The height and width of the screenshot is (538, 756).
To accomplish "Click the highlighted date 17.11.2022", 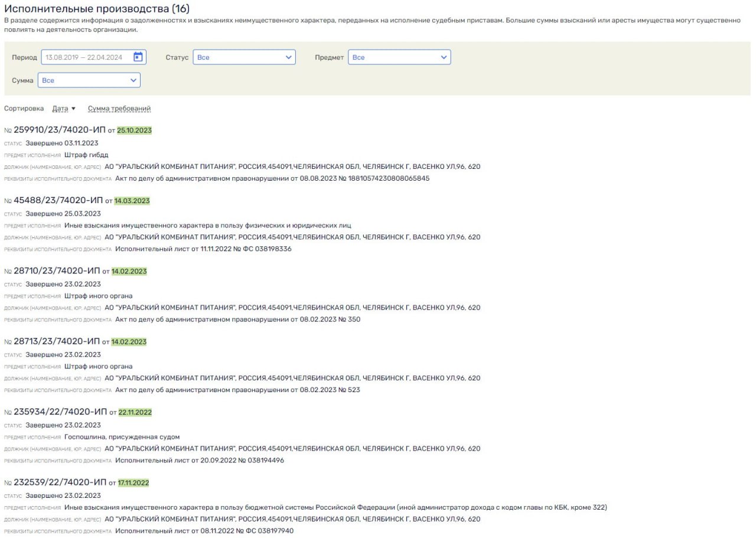I will tap(133, 482).
